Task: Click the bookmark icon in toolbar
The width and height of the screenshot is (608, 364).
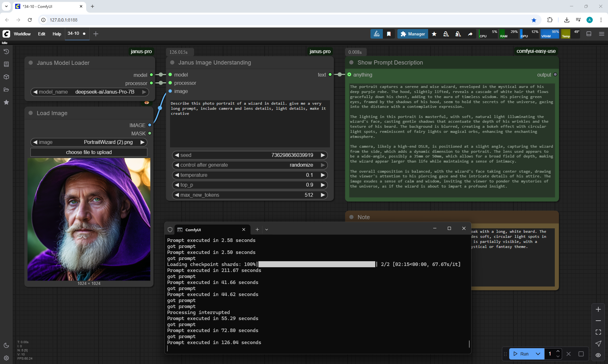Action: point(389,34)
